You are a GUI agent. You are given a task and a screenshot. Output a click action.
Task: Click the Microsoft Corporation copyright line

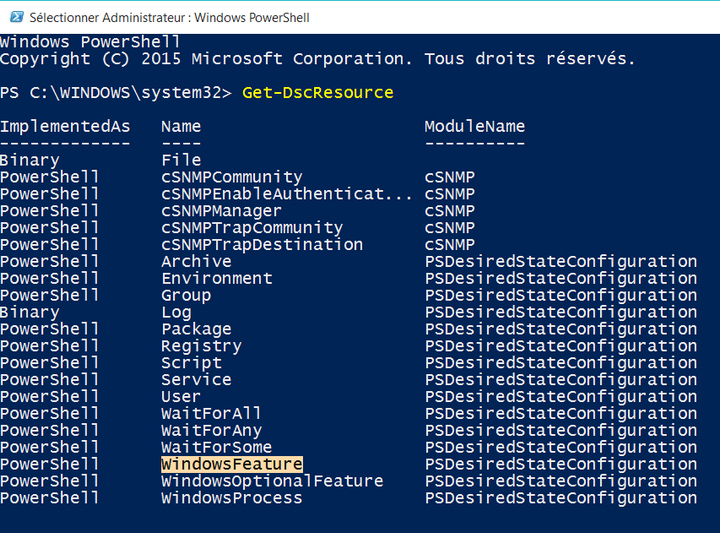coord(317,59)
